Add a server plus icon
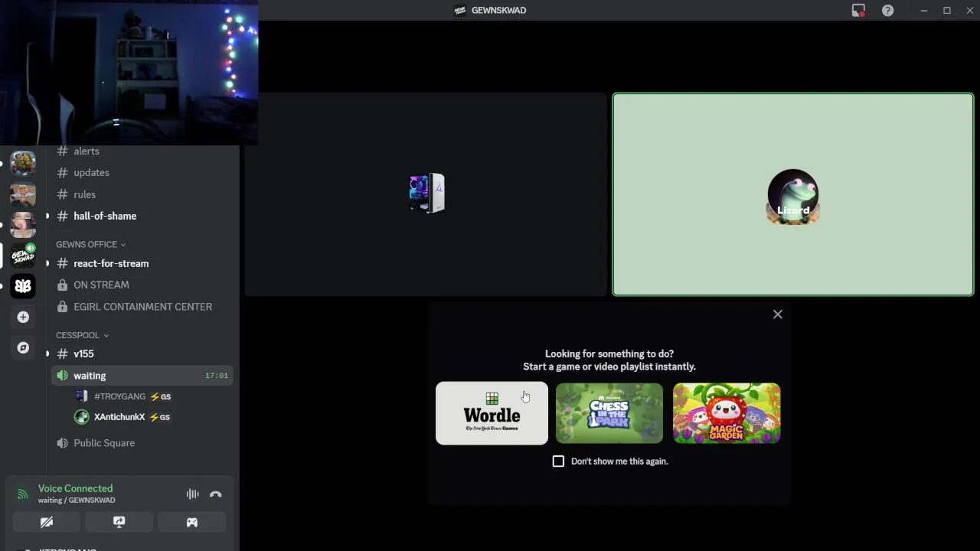The width and height of the screenshot is (980, 551). pyautogui.click(x=23, y=317)
